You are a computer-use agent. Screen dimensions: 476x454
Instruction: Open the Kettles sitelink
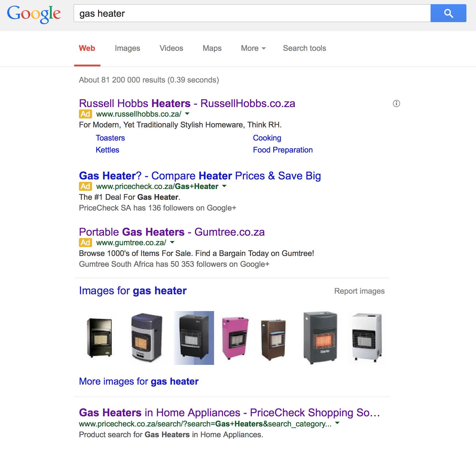pyautogui.click(x=107, y=150)
